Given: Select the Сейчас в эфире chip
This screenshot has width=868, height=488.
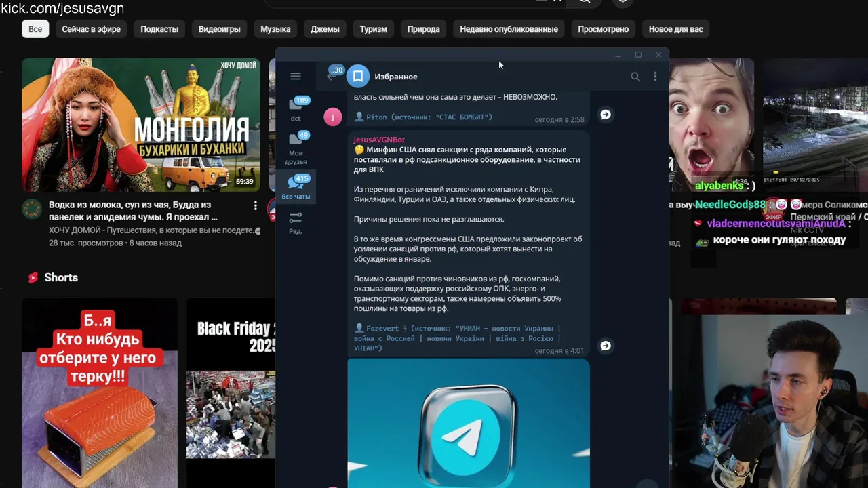Looking at the screenshot, I should [x=92, y=29].
